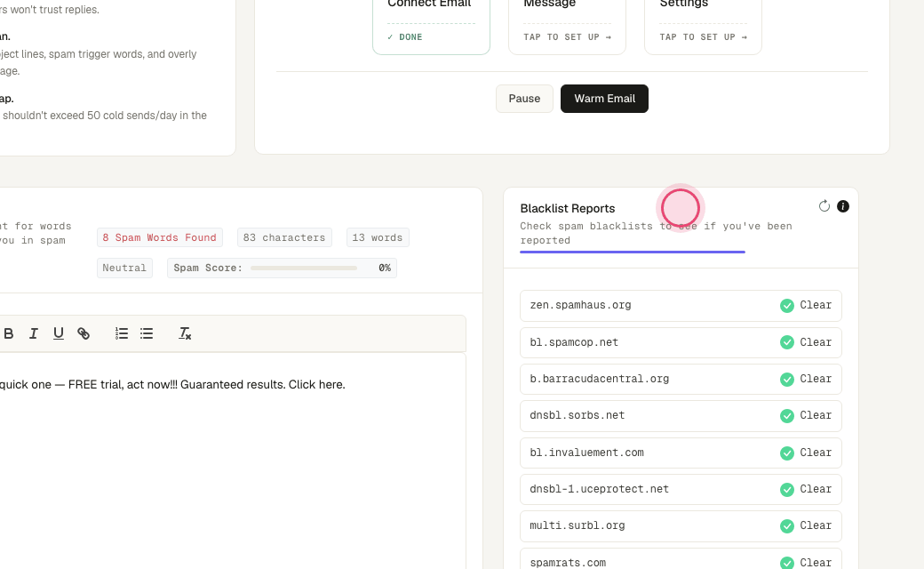The width and height of the screenshot is (924, 569).
Task: Click the 83 characters badge
Action: point(284,237)
